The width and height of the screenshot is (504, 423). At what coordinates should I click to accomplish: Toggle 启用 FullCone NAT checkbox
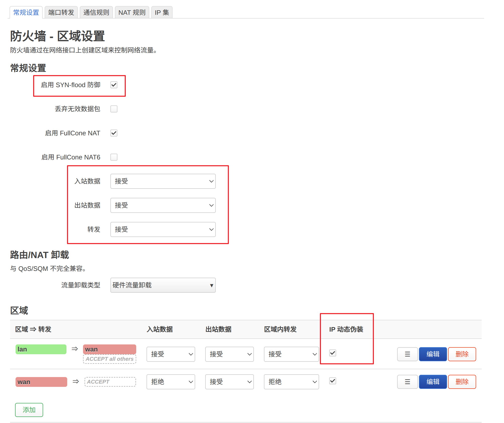pyautogui.click(x=114, y=133)
